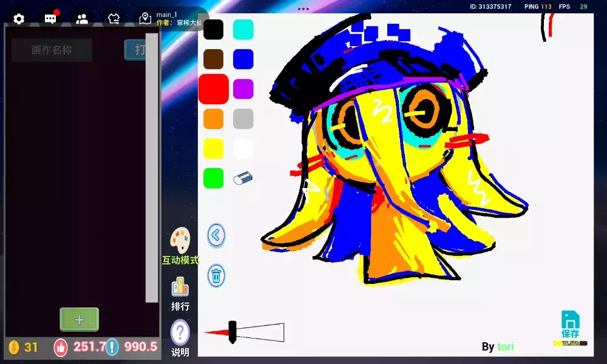
Task: Click the coin count 31
Action: [x=31, y=347]
